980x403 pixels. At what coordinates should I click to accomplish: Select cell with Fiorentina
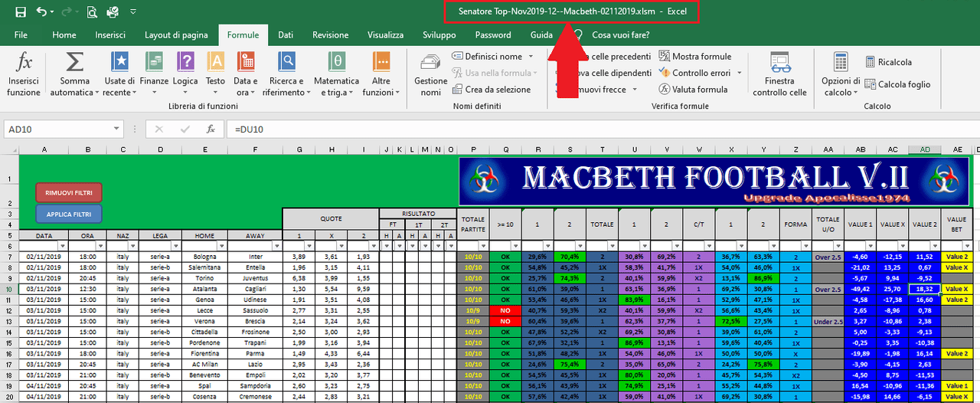click(205, 352)
